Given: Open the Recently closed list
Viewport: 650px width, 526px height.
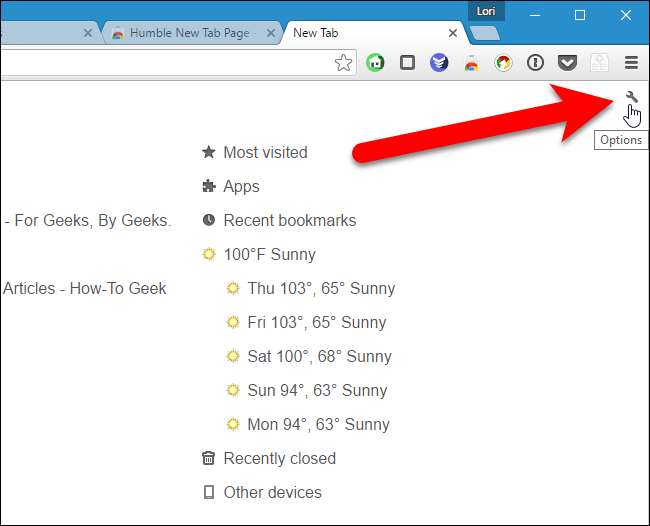Looking at the screenshot, I should pyautogui.click(x=279, y=458).
